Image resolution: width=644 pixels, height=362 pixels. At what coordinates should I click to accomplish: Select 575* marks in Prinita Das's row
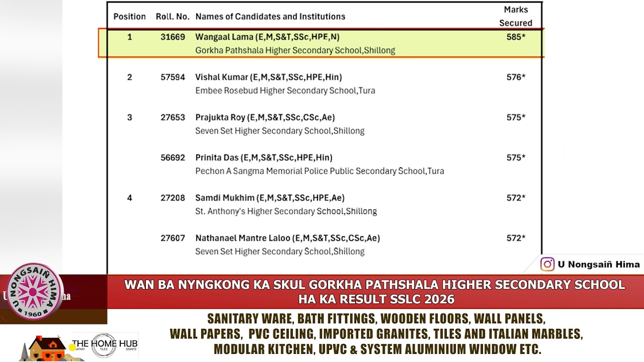pos(516,157)
